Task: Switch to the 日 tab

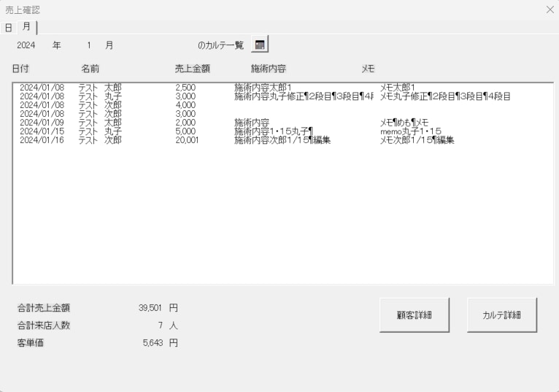Action: click(x=9, y=28)
